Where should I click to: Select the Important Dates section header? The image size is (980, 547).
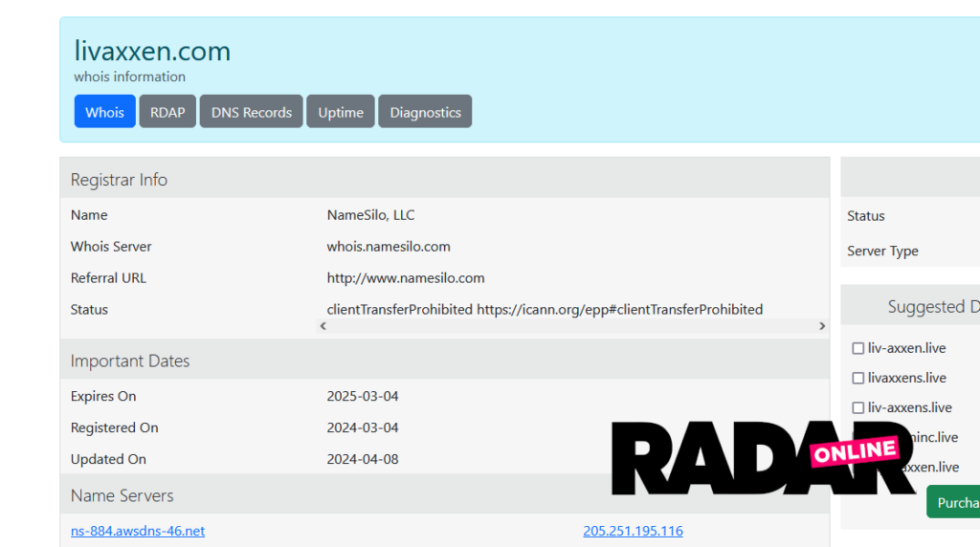click(130, 361)
